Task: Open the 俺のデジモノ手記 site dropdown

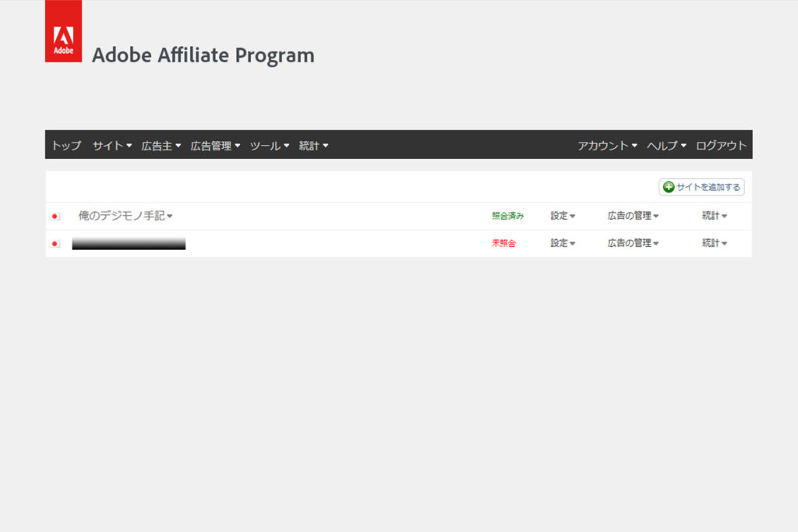Action: click(x=125, y=216)
